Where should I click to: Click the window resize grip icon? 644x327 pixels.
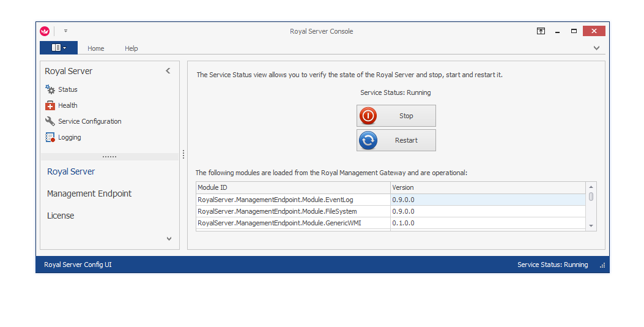[x=602, y=266]
